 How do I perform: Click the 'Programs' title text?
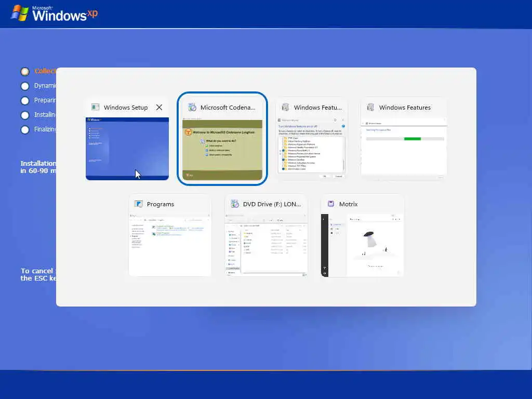[161, 204]
